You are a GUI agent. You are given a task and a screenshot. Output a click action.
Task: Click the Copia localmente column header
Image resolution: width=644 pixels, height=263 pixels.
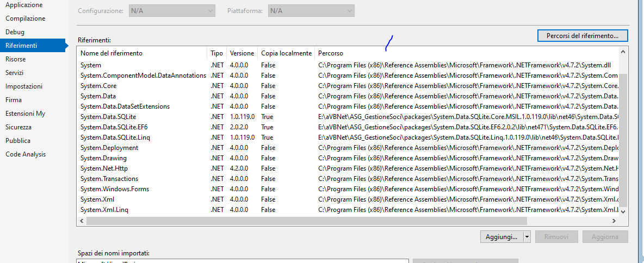(x=286, y=53)
